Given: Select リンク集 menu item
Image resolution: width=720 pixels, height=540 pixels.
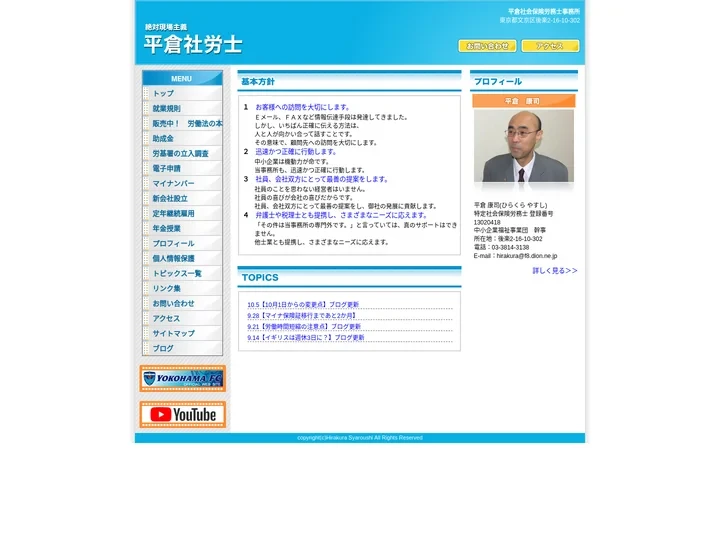Looking at the screenshot, I should tap(182, 288).
